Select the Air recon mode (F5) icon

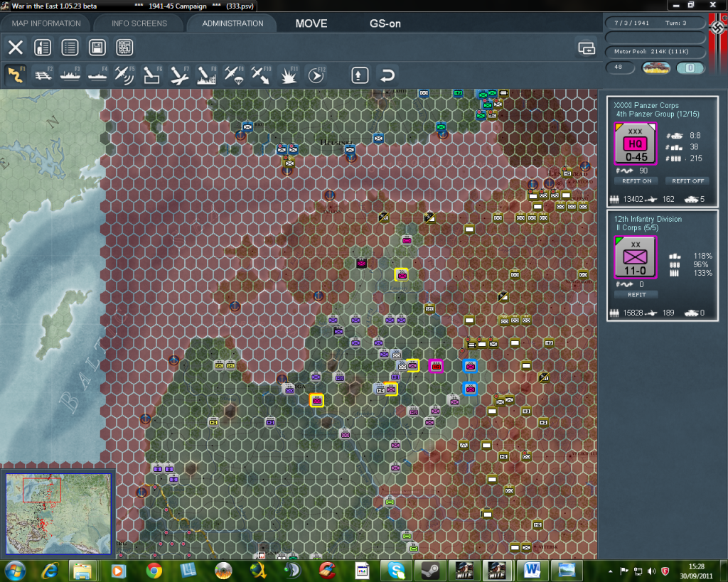point(124,75)
